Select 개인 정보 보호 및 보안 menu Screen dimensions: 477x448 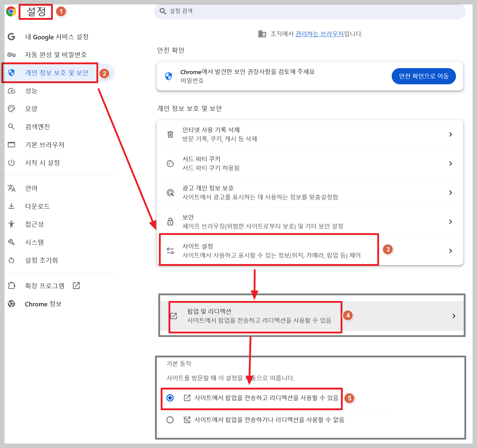[x=57, y=73]
